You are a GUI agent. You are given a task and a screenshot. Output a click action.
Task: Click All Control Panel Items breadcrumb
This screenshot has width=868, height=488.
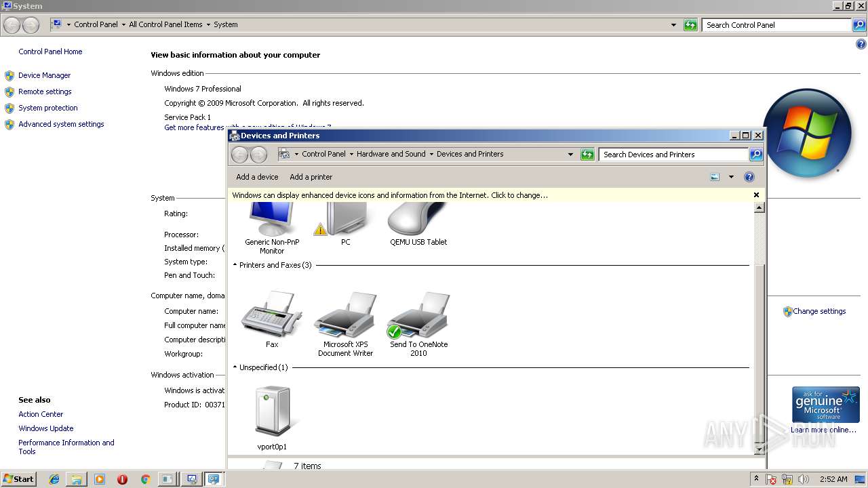coord(165,24)
